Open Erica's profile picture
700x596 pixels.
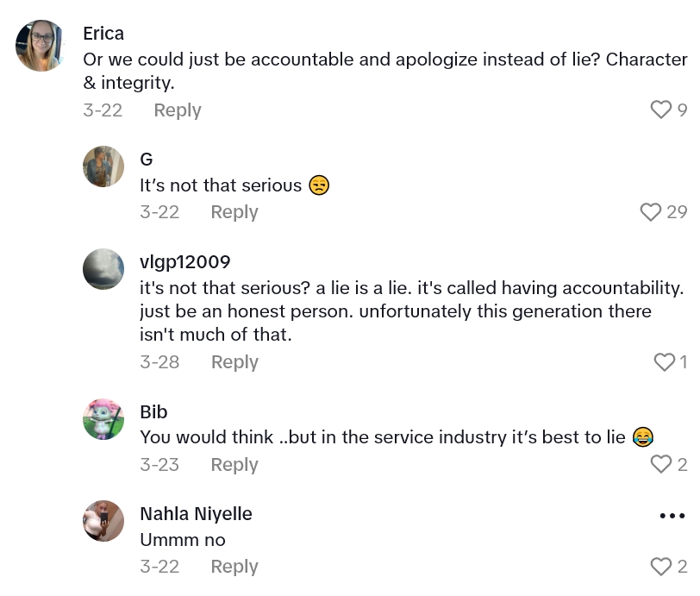pos(41,46)
